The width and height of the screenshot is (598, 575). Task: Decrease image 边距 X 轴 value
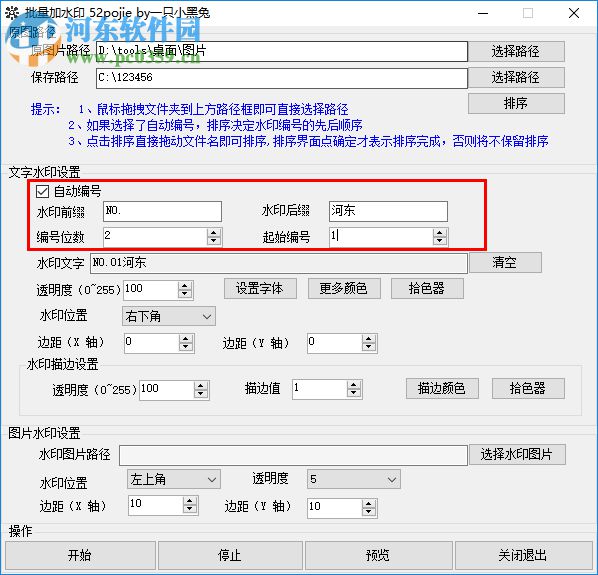pos(190,509)
